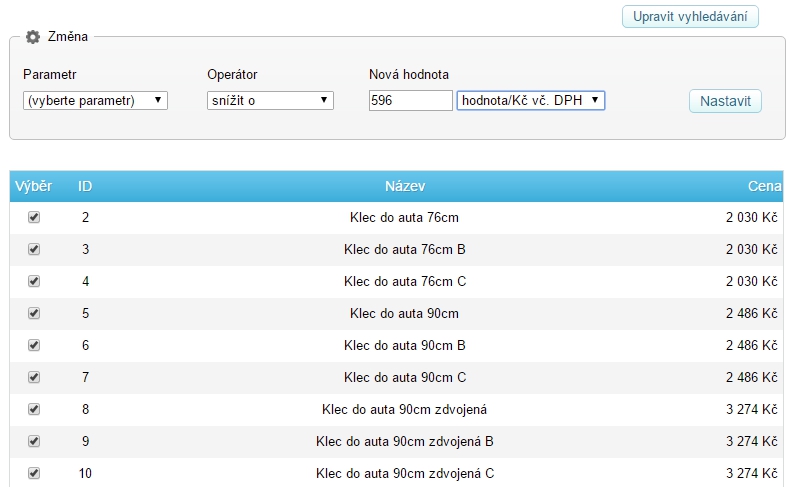Expand the Operátor dropdown showing snížit o
Viewport: 791px width, 487px height.
(269, 100)
